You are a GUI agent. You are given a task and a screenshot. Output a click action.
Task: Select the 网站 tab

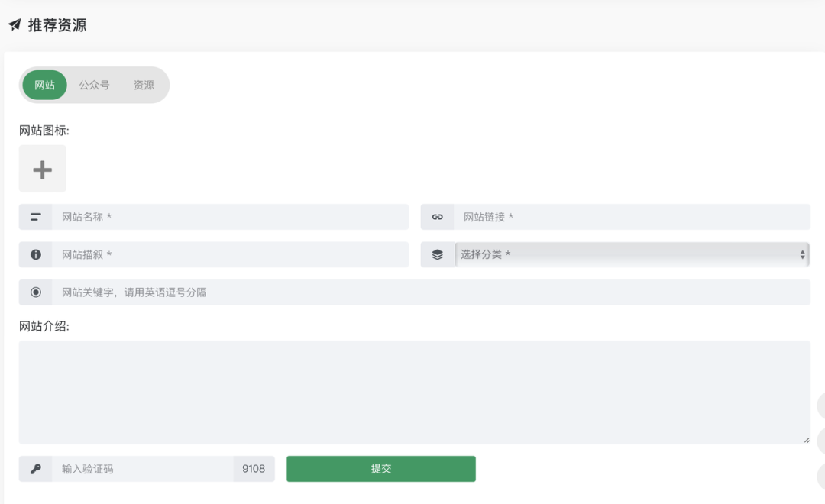pyautogui.click(x=45, y=85)
